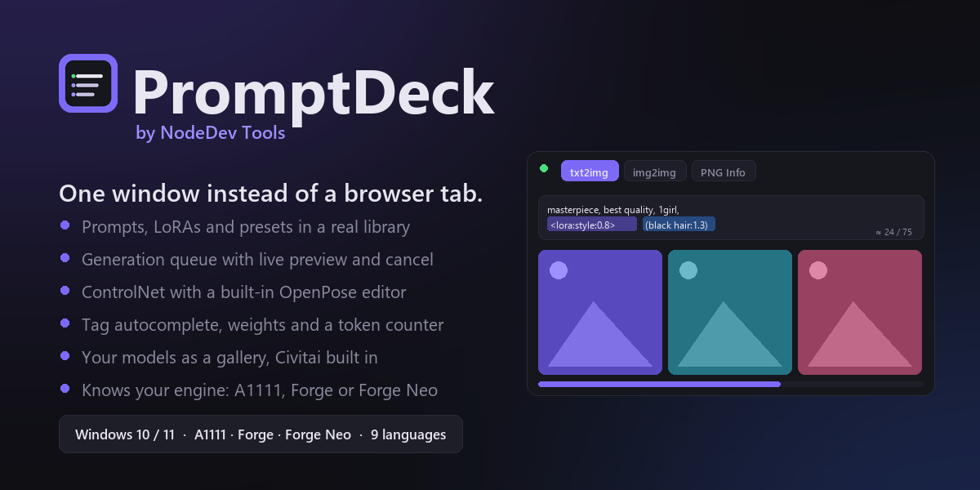980x490 pixels.
Task: Click the by NodeDev Tools text
Action: pos(211,132)
